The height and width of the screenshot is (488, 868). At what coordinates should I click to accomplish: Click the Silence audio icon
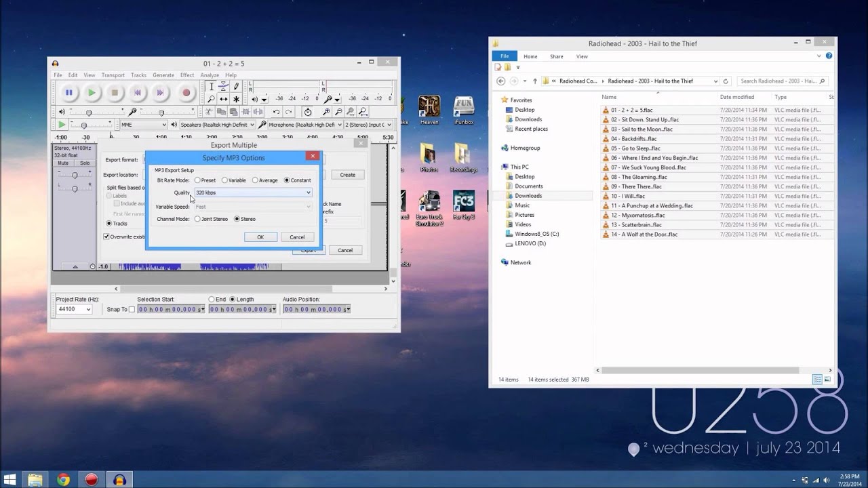pos(258,112)
